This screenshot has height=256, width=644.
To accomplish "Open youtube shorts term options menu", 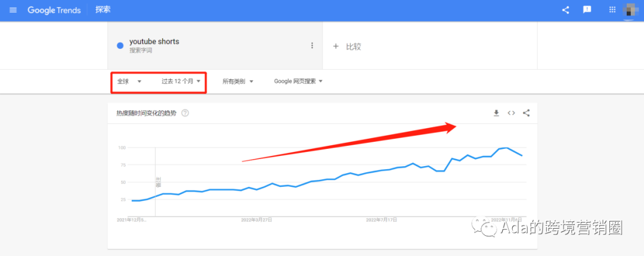I will point(312,45).
